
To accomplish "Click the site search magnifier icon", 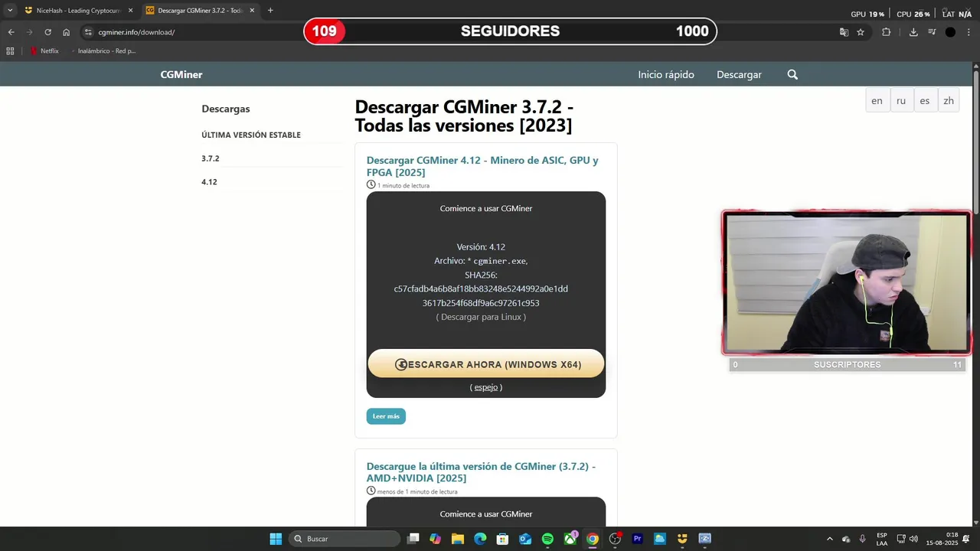I will (x=792, y=74).
